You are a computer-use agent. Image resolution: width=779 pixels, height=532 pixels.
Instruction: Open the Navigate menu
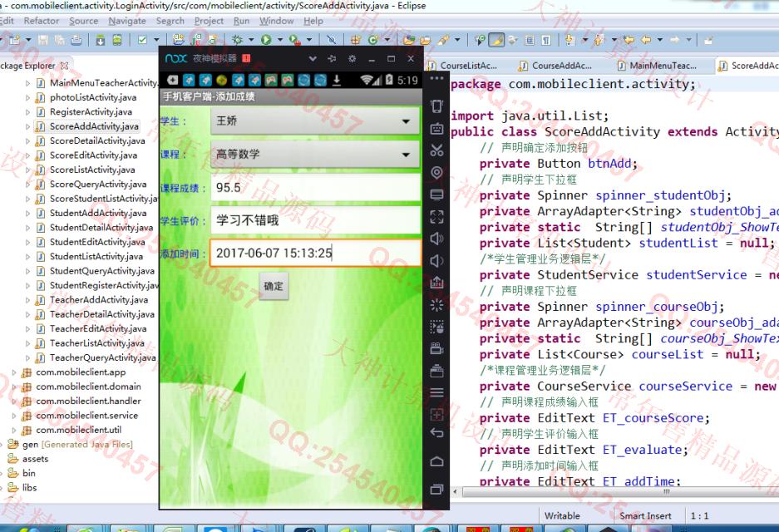point(127,21)
